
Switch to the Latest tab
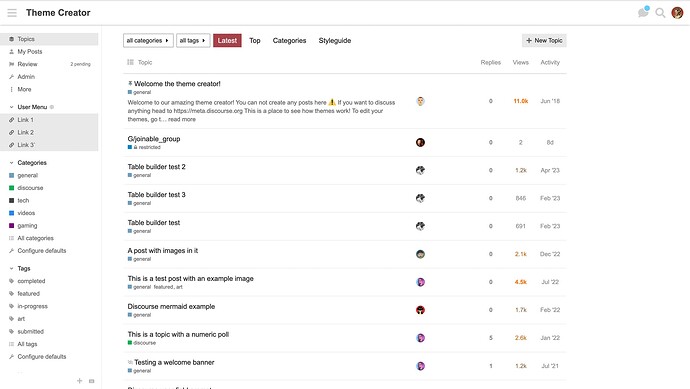(x=227, y=40)
